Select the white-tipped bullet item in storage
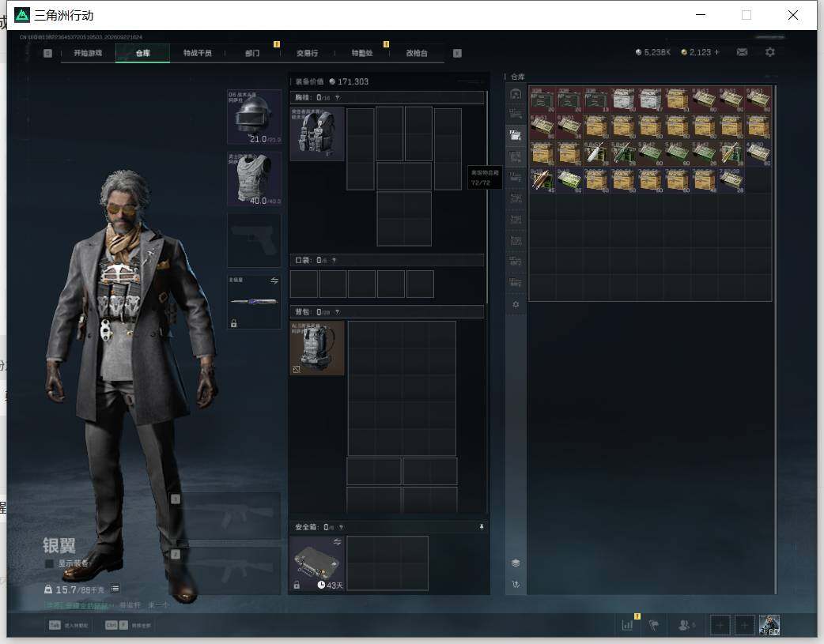 pyautogui.click(x=596, y=153)
